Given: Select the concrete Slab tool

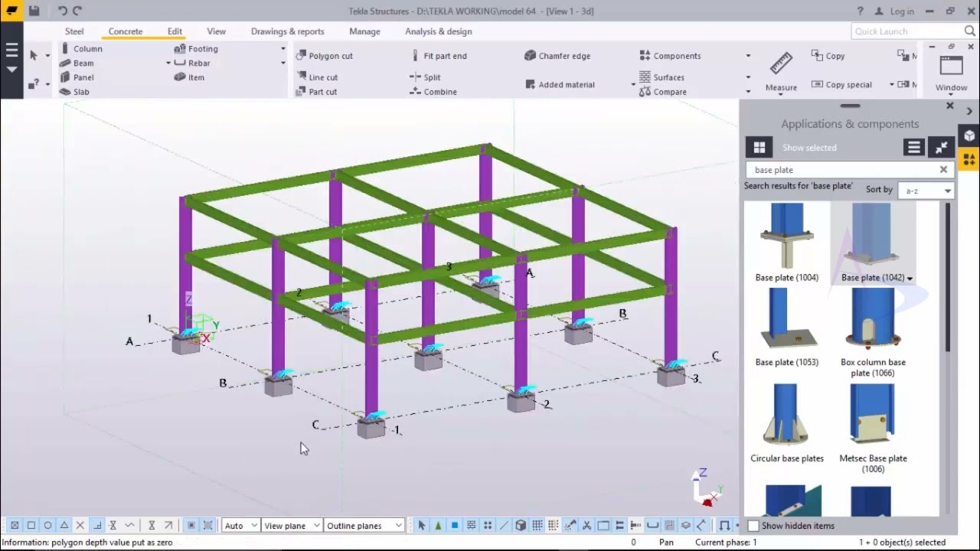Looking at the screenshot, I should pos(74,92).
